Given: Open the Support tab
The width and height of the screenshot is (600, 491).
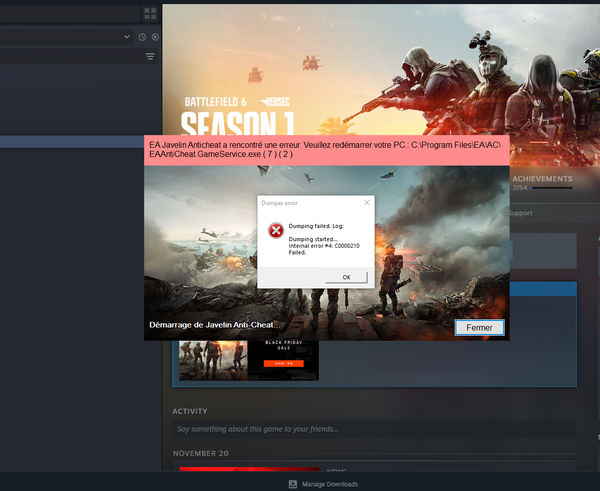Looking at the screenshot, I should coord(521,213).
